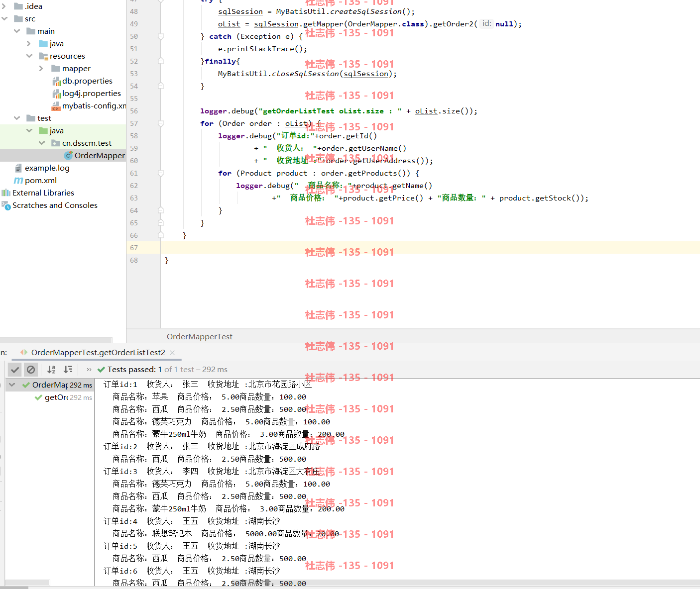
Task: Close the OrderMapperTest.getOrderListTest2 run tab
Action: tap(172, 353)
